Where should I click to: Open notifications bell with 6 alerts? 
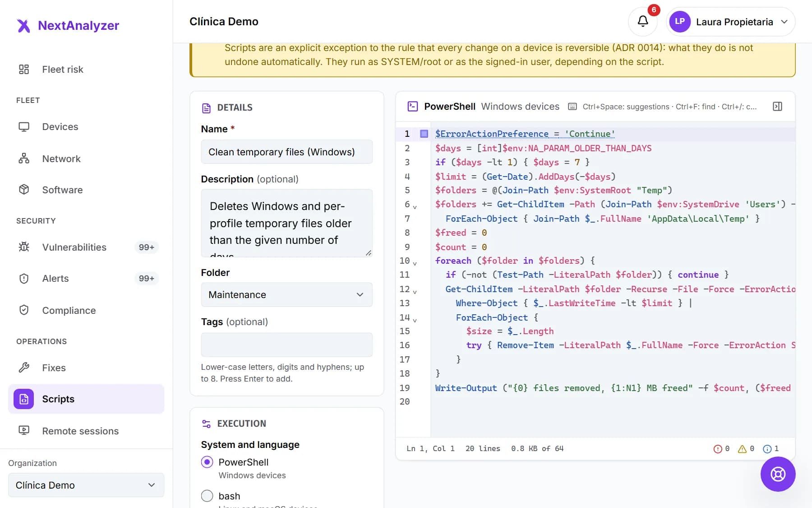click(x=643, y=21)
